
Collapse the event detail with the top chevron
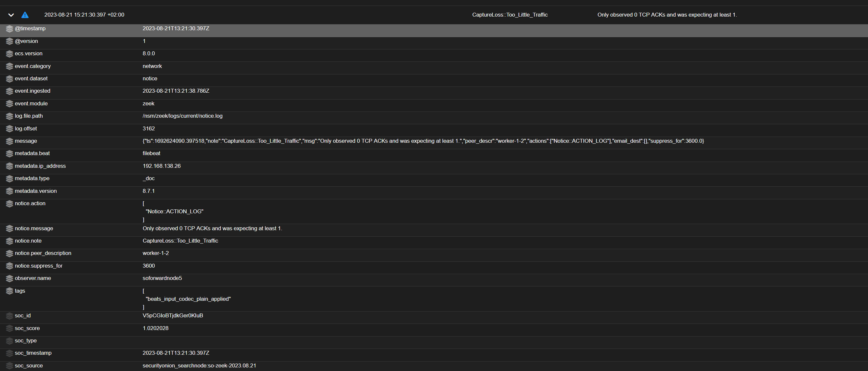coord(11,15)
